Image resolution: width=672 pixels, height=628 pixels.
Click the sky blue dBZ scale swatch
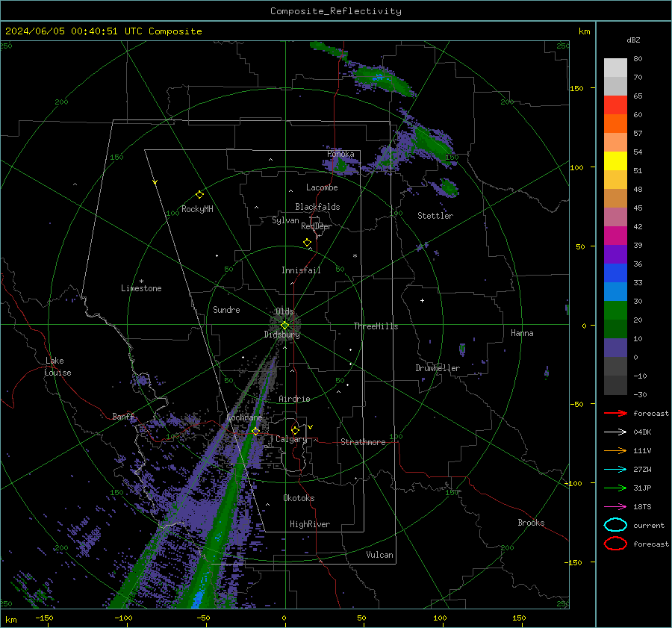[x=615, y=291]
